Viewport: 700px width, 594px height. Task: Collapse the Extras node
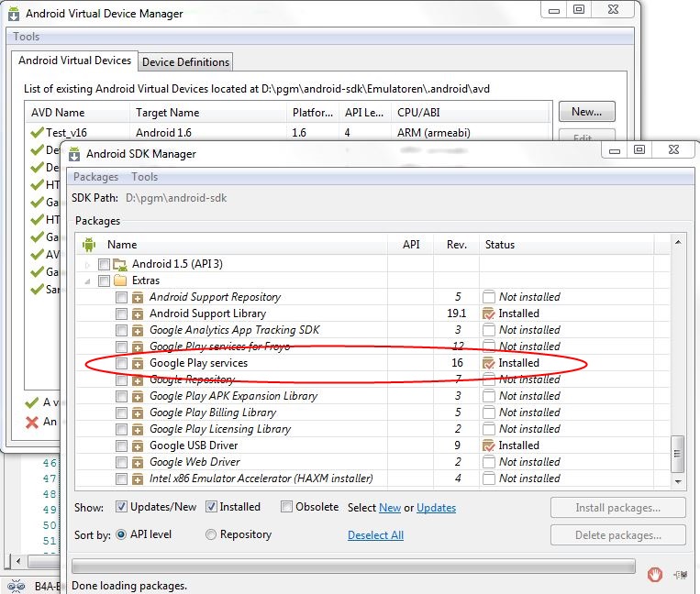[x=87, y=281]
